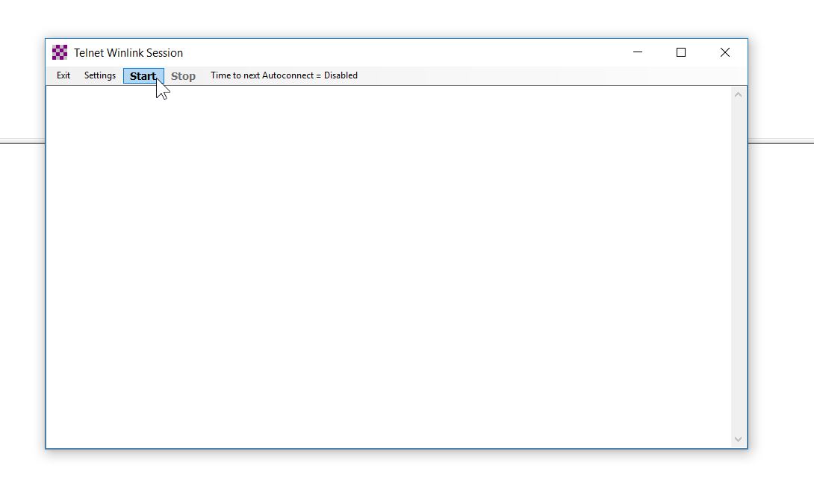The height and width of the screenshot is (504, 814).
Task: Close the Telnet Winlink Session window
Action: pos(724,52)
